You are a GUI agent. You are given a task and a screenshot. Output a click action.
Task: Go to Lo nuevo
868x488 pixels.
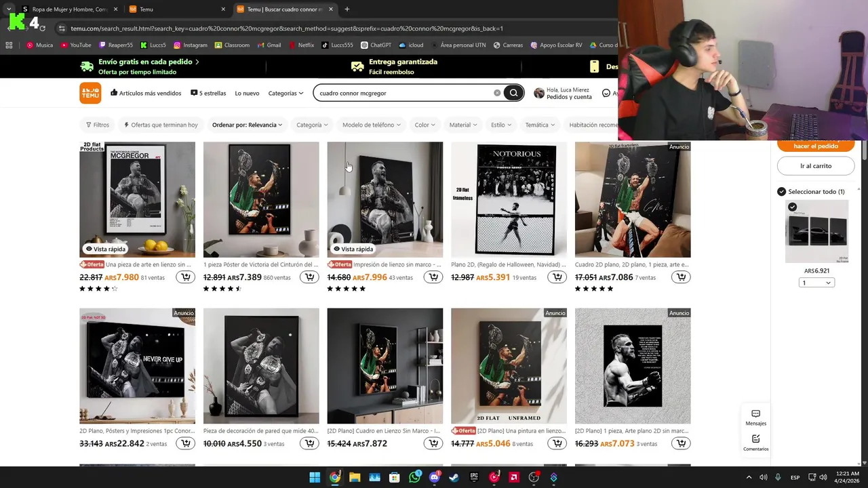pos(247,93)
